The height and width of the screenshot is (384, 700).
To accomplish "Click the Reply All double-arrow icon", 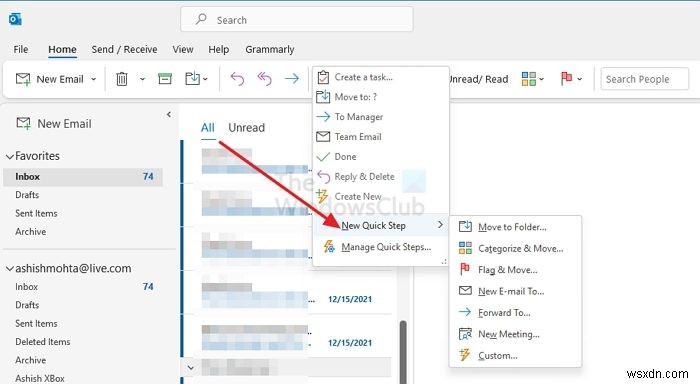I will coord(264,79).
